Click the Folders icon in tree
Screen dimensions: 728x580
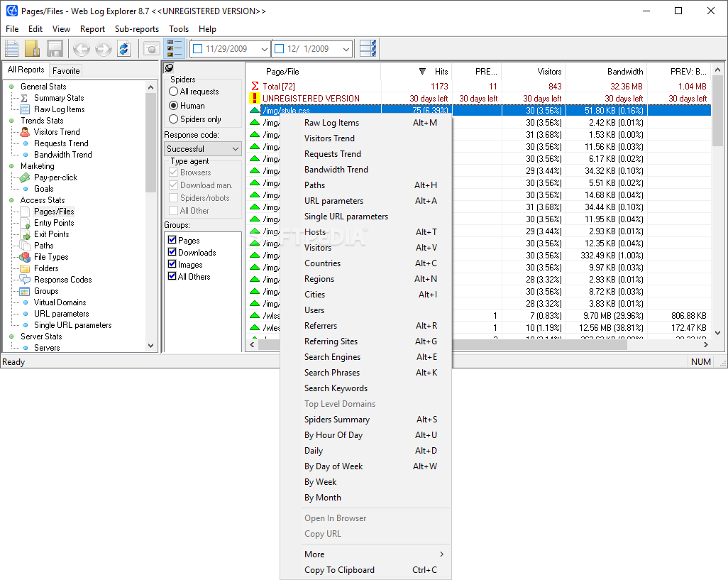point(25,268)
